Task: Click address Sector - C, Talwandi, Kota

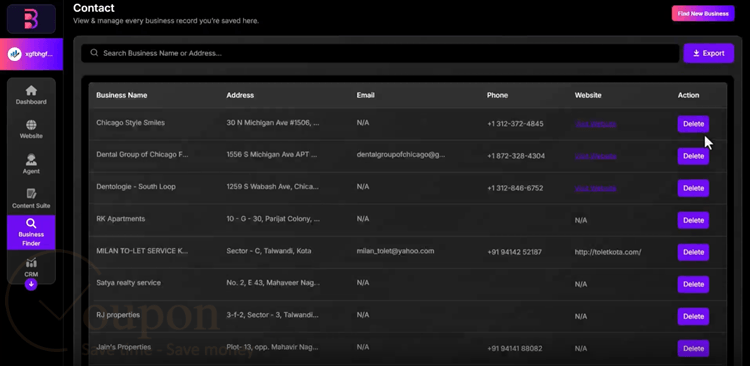Action: coord(269,251)
